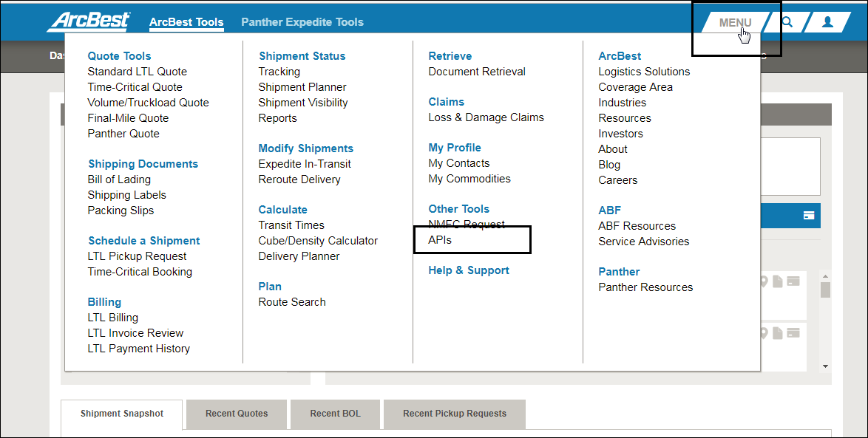The image size is (868, 438).
Task: Select Standard LTL Quote menu item
Action: tap(137, 72)
